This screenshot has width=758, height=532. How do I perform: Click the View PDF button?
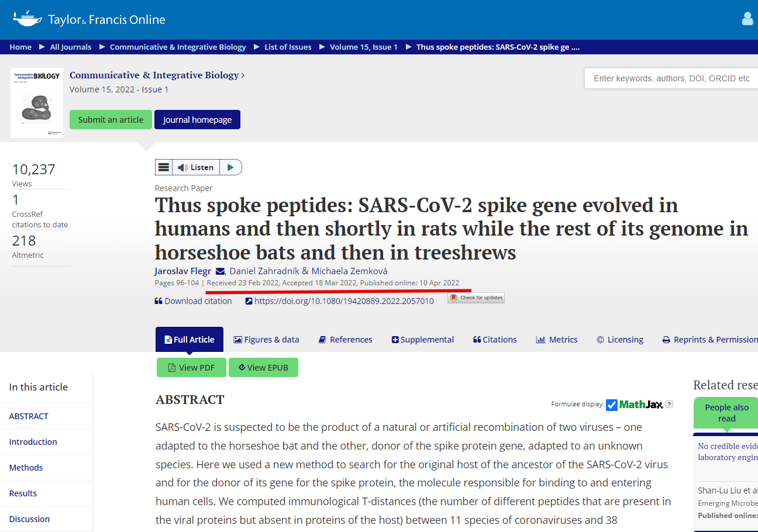[191, 367]
